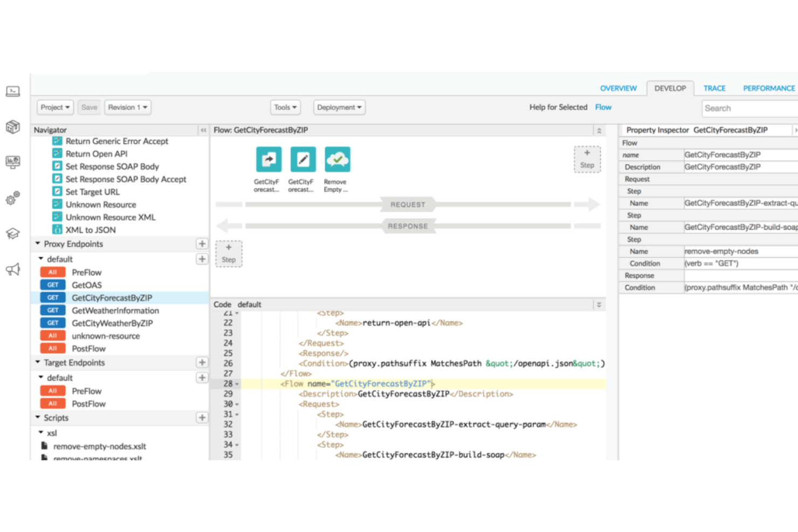The width and height of the screenshot is (798, 532).
Task: Collapse Scripts section
Action: tap(38, 417)
